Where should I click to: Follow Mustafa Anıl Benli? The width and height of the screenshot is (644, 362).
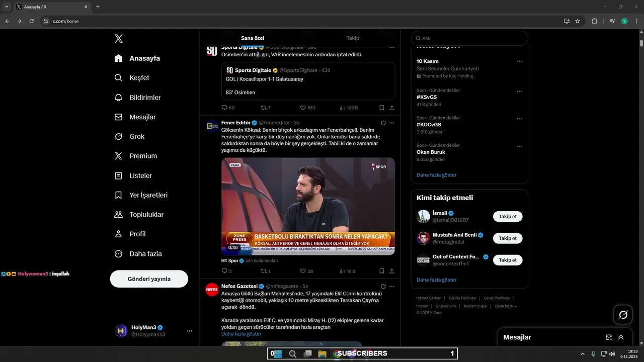tap(508, 238)
